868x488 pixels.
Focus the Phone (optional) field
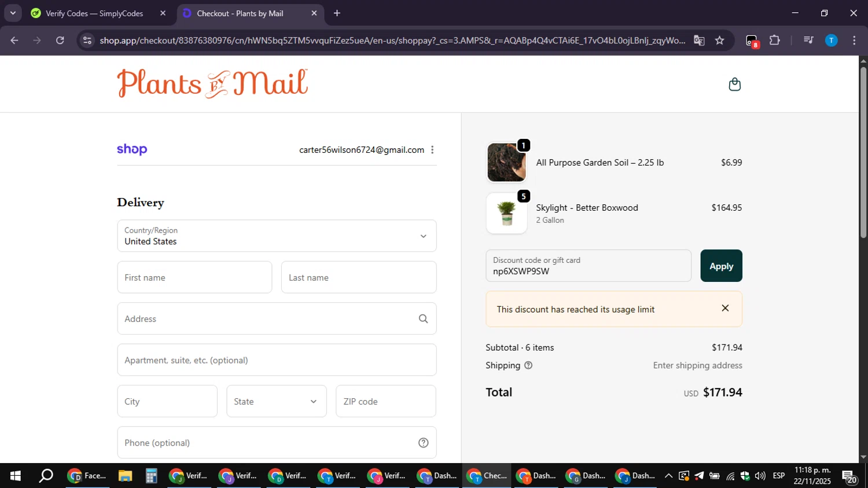277,443
